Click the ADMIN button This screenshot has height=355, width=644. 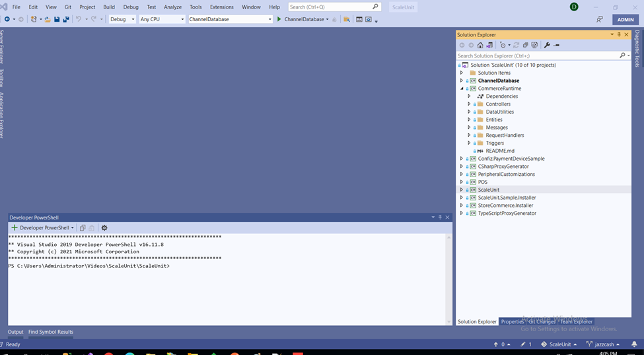point(626,19)
